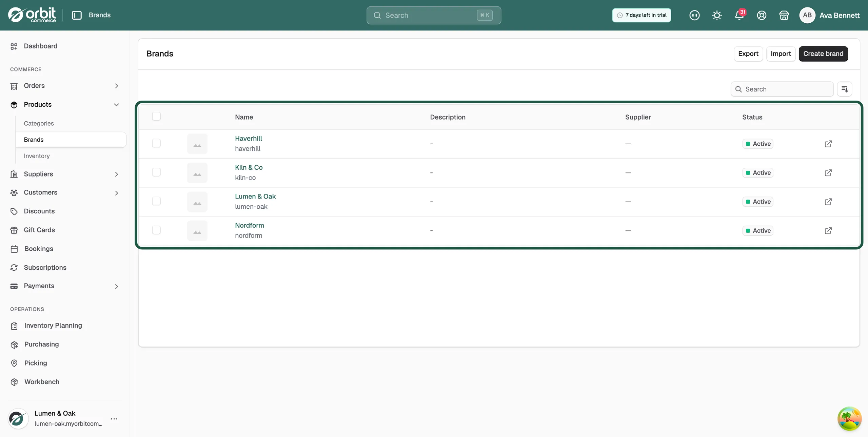
Task: Expand the Customers menu chevron
Action: (x=116, y=193)
